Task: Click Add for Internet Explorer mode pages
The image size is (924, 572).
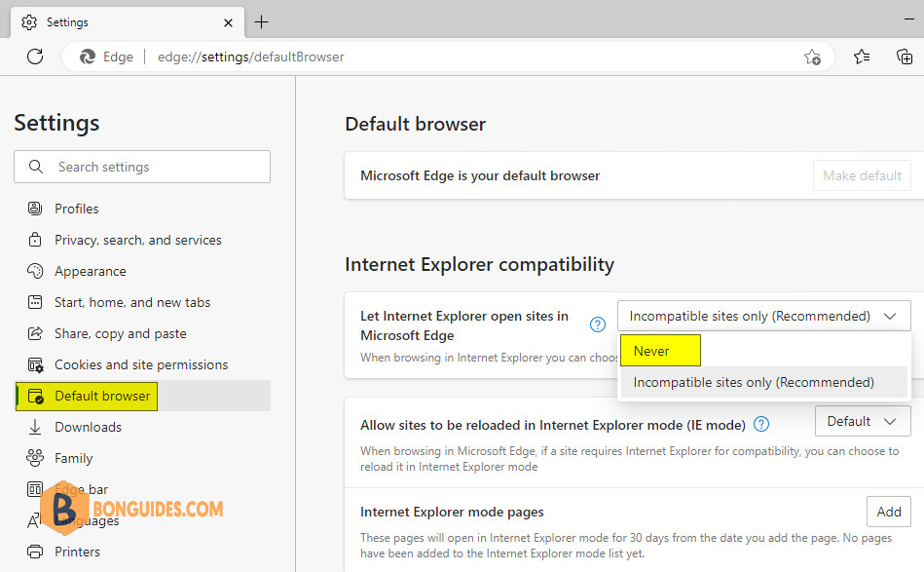Action: coord(889,512)
